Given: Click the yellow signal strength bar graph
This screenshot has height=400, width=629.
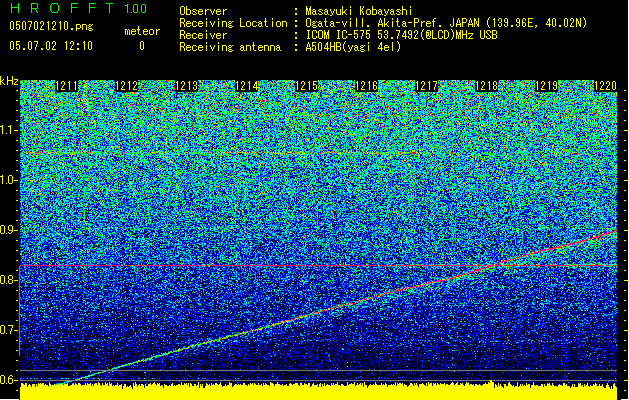Looking at the screenshot, I should (319, 392).
